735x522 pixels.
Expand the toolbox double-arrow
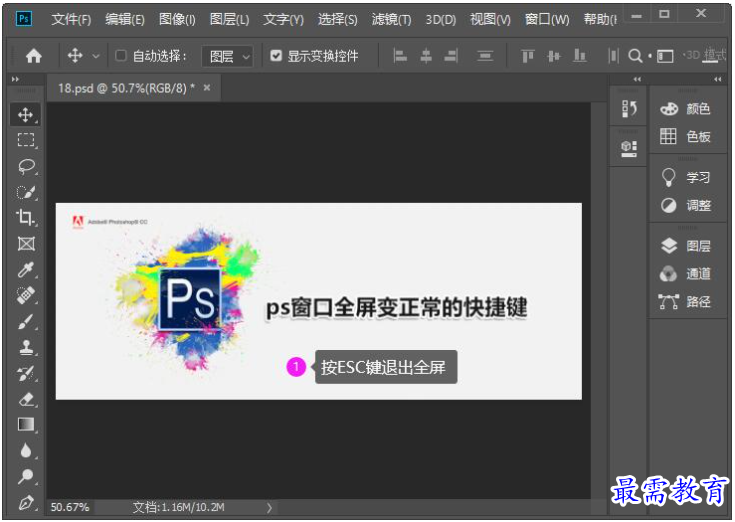coord(15,79)
